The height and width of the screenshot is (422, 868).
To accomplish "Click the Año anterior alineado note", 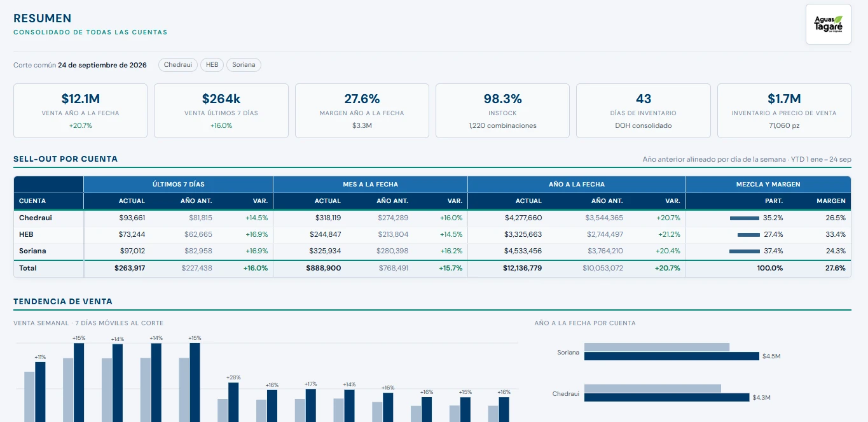I will pyautogui.click(x=747, y=159).
